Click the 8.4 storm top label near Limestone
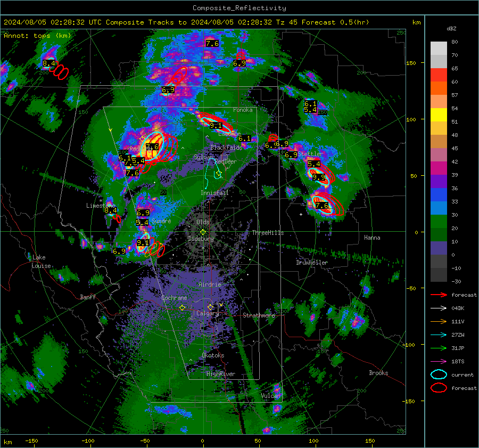This screenshot has height=448, width=479. (x=111, y=210)
